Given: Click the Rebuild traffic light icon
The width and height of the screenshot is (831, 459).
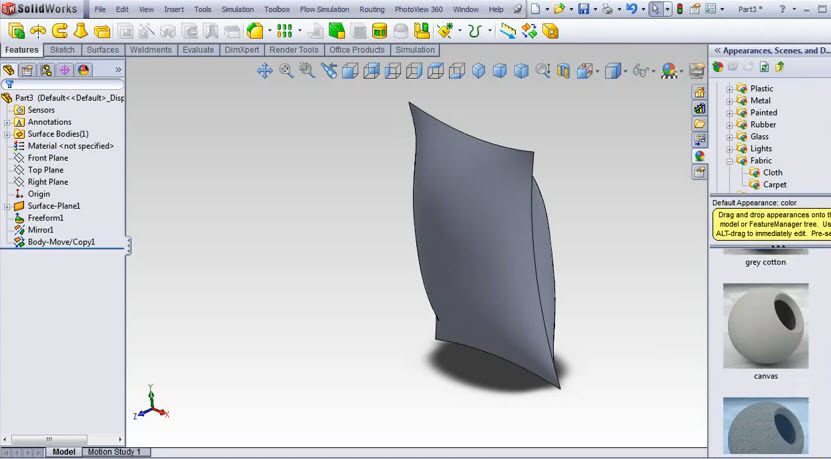Looking at the screenshot, I should coord(679,9).
